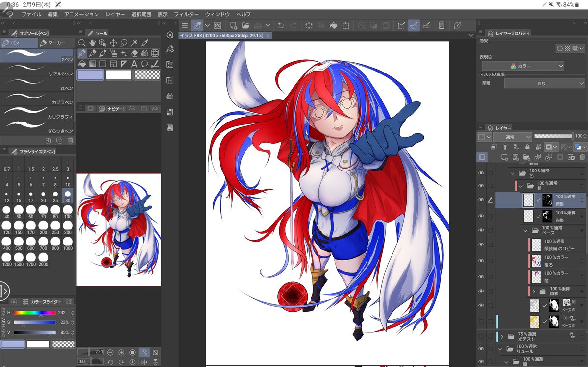Toggle visibility of 赤影 layer

[481, 216]
